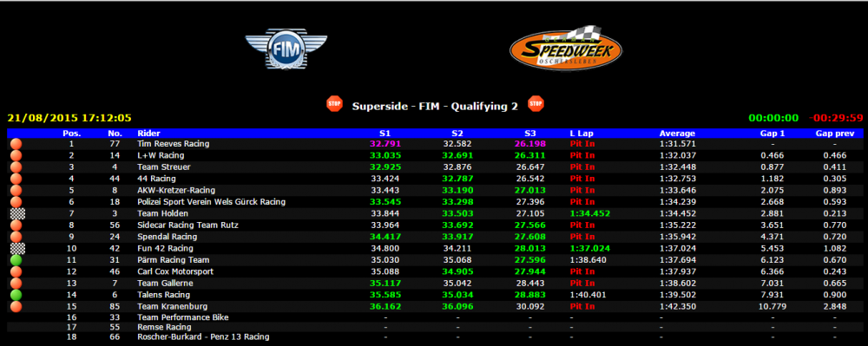Click the green status dot for Talens Racing
Viewport: 868px width, 346px height.
click(16, 295)
